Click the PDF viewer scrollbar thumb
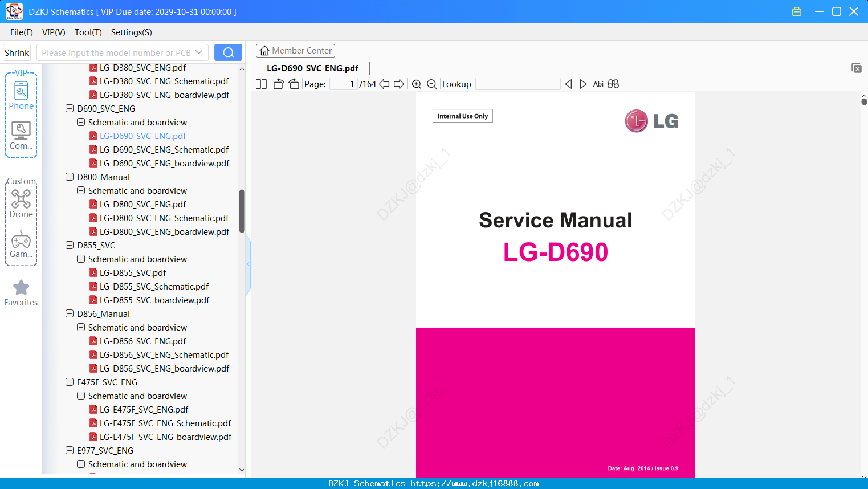Image resolution: width=868 pixels, height=489 pixels. [x=864, y=101]
